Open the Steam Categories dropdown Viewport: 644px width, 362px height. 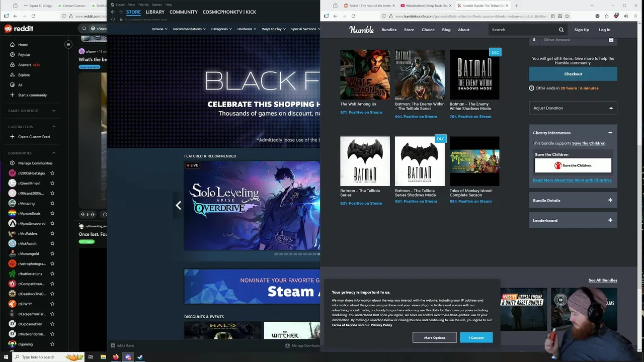click(x=221, y=29)
